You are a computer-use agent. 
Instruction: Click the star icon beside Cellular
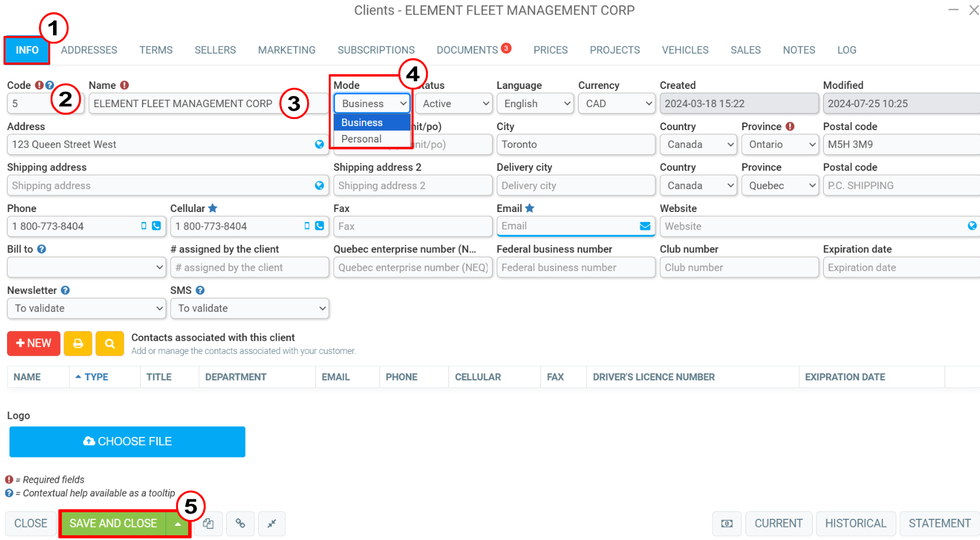click(213, 208)
